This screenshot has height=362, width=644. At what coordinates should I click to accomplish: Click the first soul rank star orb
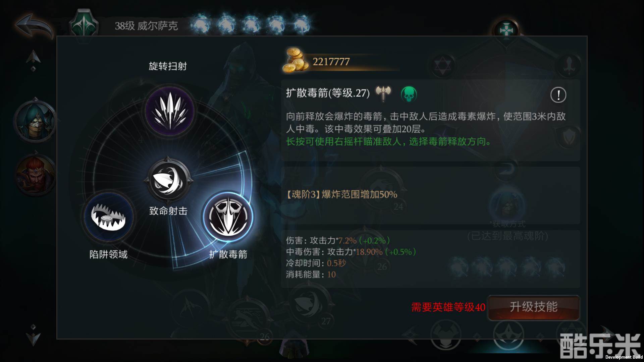point(200,24)
